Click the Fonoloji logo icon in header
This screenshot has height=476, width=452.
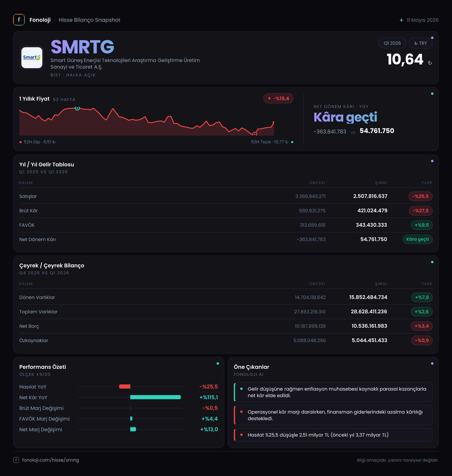coord(19,20)
